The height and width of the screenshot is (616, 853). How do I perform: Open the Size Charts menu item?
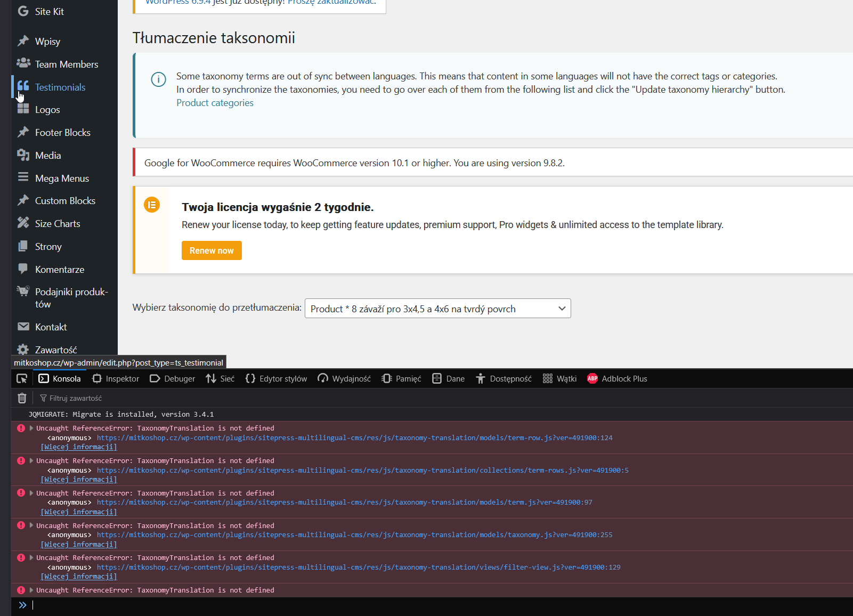coord(58,223)
